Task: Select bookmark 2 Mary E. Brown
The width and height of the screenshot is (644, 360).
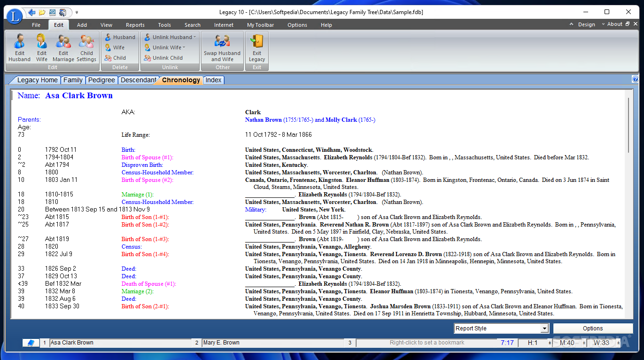Action: point(273,343)
